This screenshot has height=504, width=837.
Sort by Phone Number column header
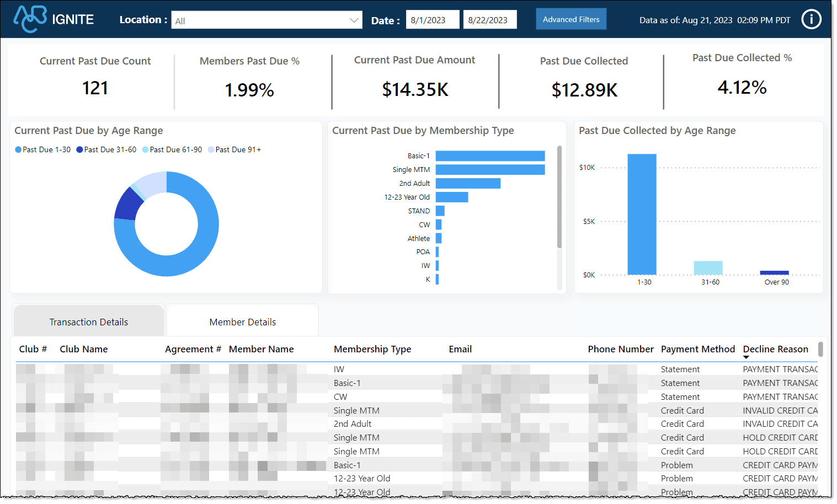[621, 349]
